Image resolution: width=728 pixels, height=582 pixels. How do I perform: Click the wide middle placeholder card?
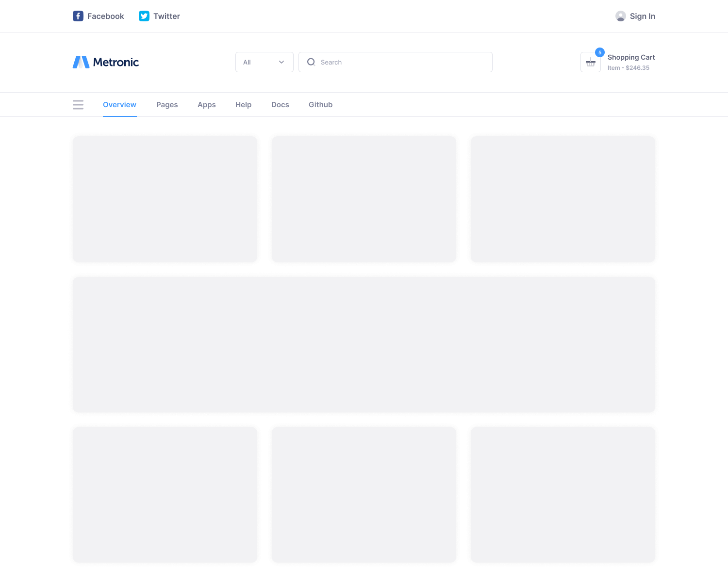click(364, 345)
